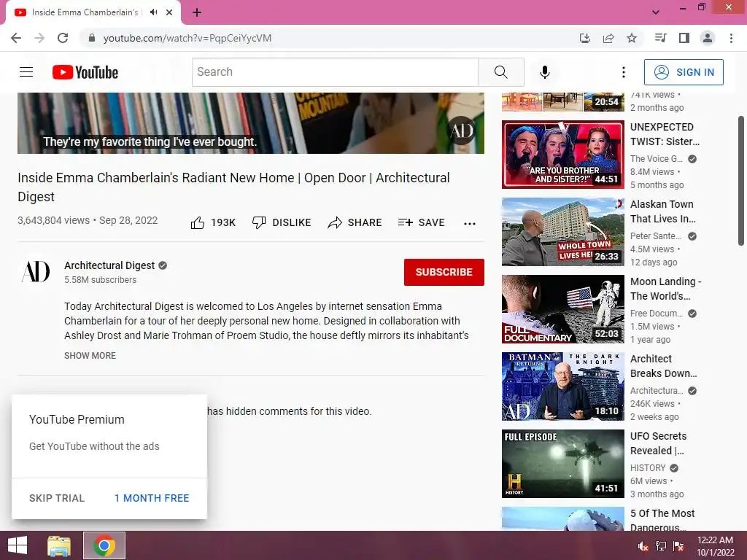Like the video with thumbs up
747x560 pixels.
[x=213, y=222]
